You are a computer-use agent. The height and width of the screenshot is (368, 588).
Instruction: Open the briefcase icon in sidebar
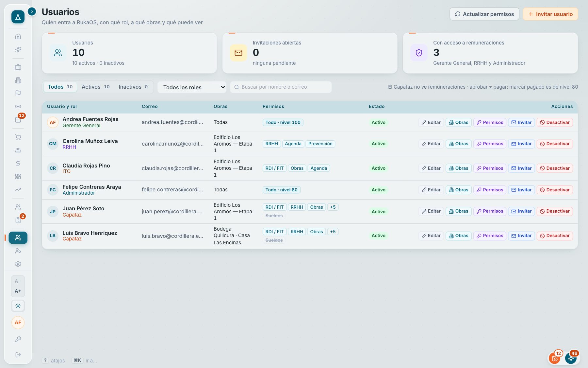click(18, 67)
